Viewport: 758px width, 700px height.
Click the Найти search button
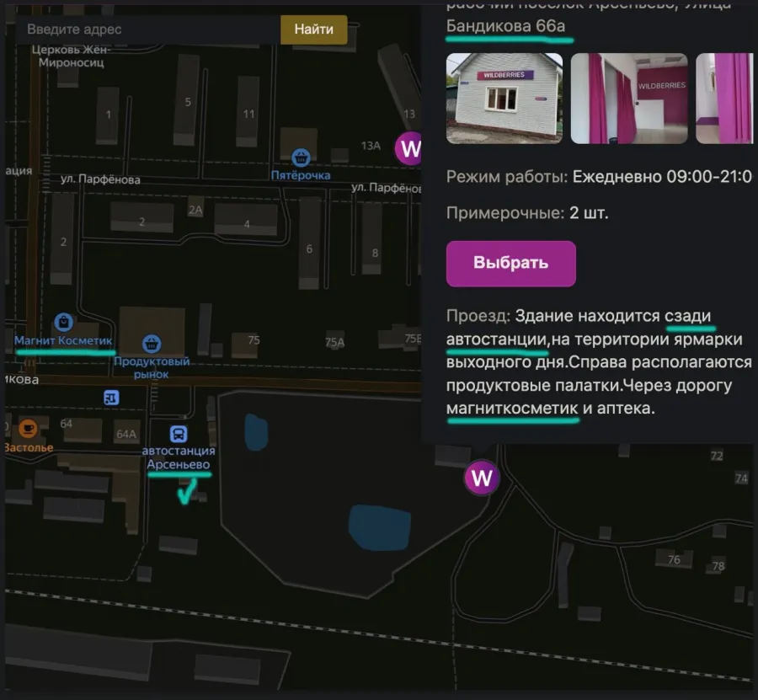click(x=314, y=29)
